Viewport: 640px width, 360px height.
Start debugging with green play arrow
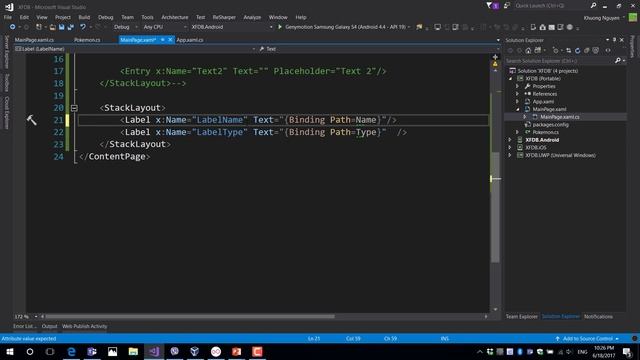coord(280,27)
